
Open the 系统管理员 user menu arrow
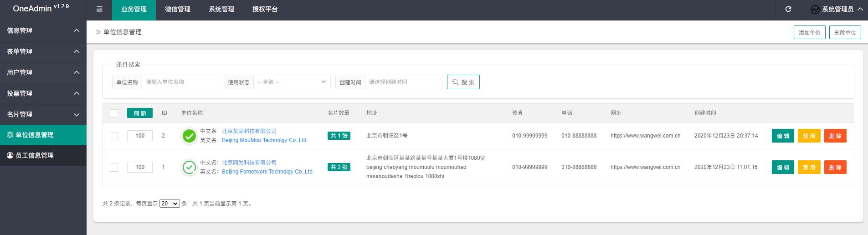pyautogui.click(x=860, y=9)
